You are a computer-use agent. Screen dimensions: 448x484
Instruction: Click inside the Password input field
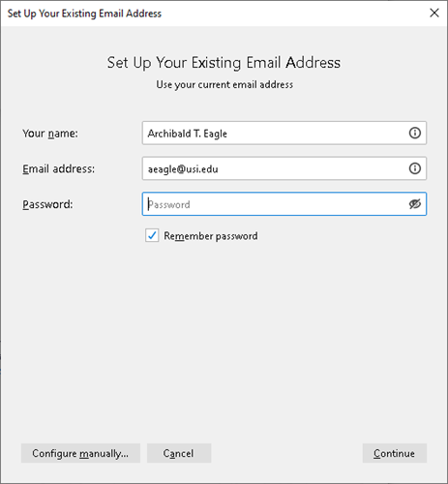tap(284, 204)
